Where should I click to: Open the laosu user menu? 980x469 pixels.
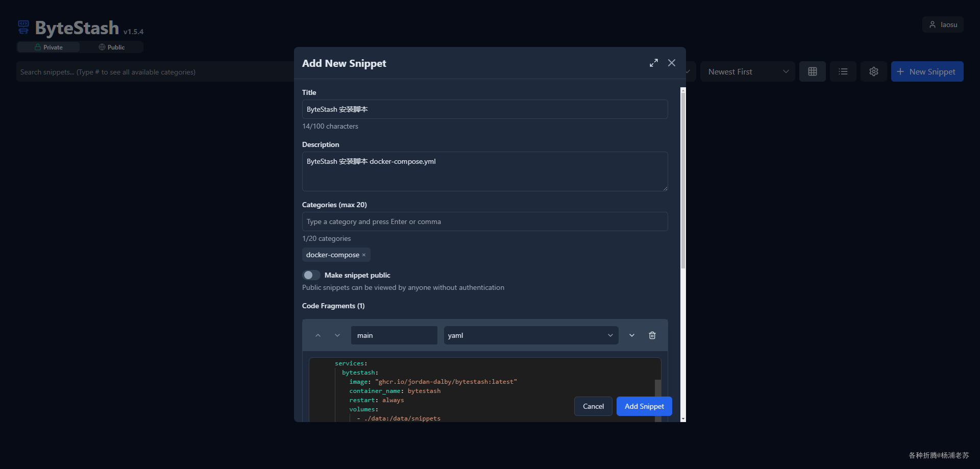tap(943, 24)
